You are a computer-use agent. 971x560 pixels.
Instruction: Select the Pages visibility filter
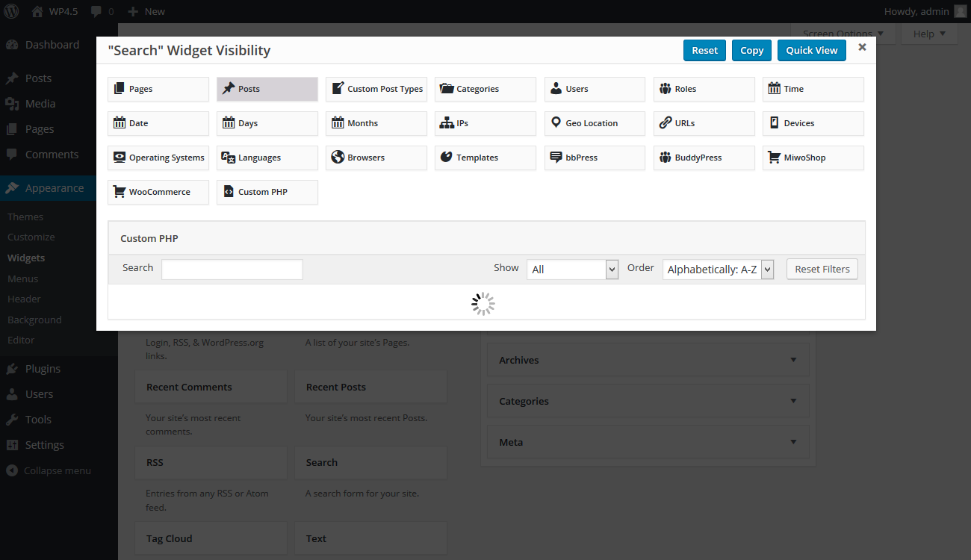[x=158, y=89]
